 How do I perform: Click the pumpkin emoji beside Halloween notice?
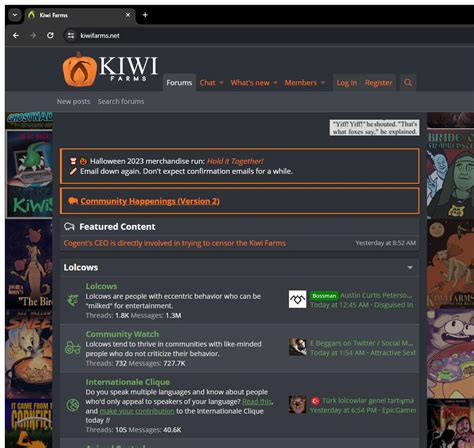tap(83, 161)
